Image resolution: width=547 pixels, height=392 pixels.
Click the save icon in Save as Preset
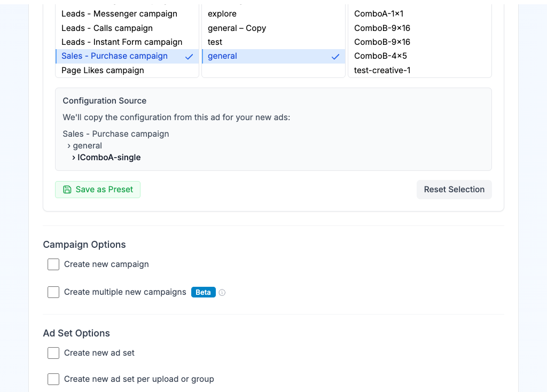67,190
